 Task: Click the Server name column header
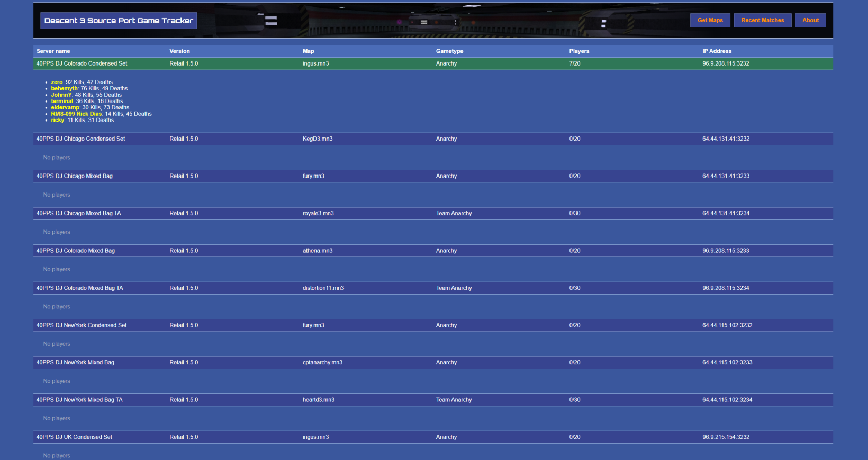pos(53,51)
